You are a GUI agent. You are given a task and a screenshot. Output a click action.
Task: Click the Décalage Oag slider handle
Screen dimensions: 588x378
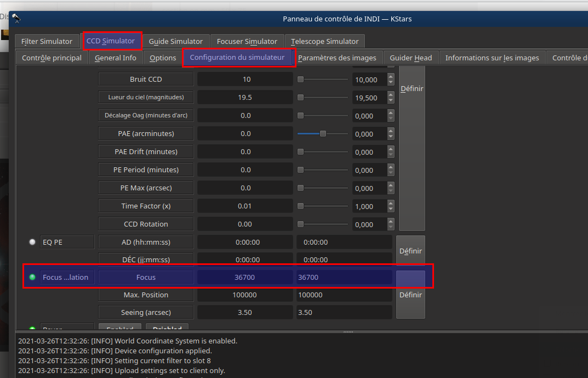[300, 116]
